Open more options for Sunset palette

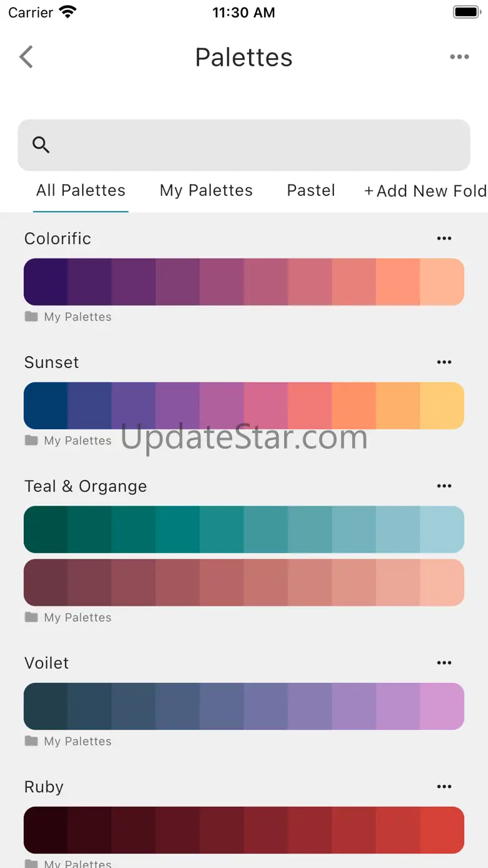pos(444,362)
